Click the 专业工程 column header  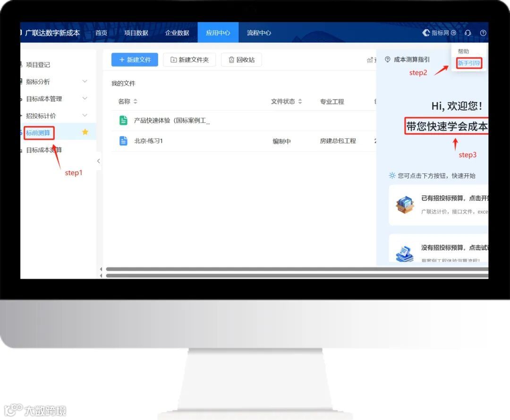point(332,102)
